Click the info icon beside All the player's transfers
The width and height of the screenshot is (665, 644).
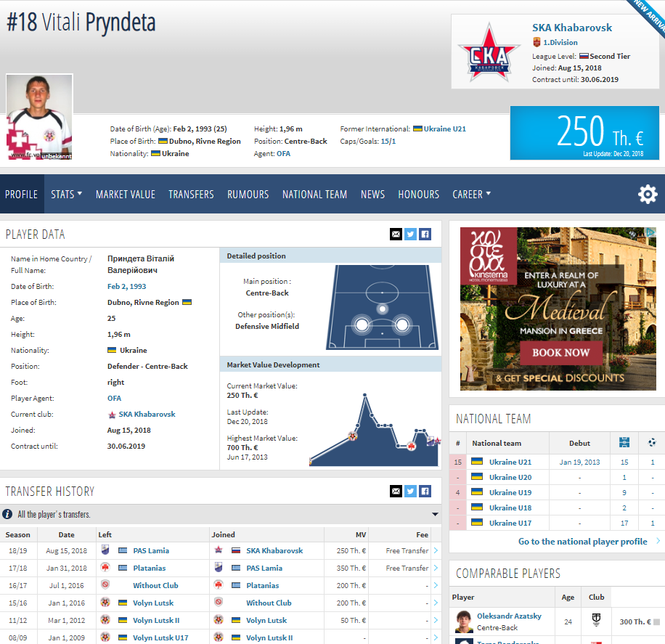[7, 514]
